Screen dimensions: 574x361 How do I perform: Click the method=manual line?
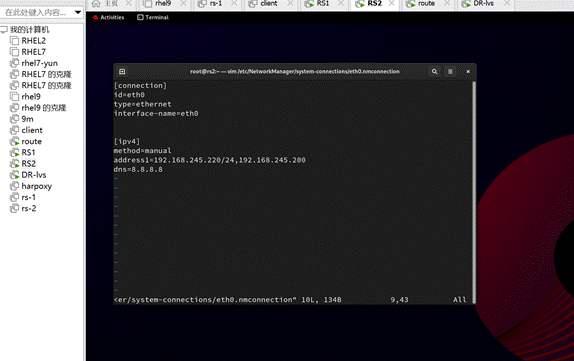click(142, 151)
